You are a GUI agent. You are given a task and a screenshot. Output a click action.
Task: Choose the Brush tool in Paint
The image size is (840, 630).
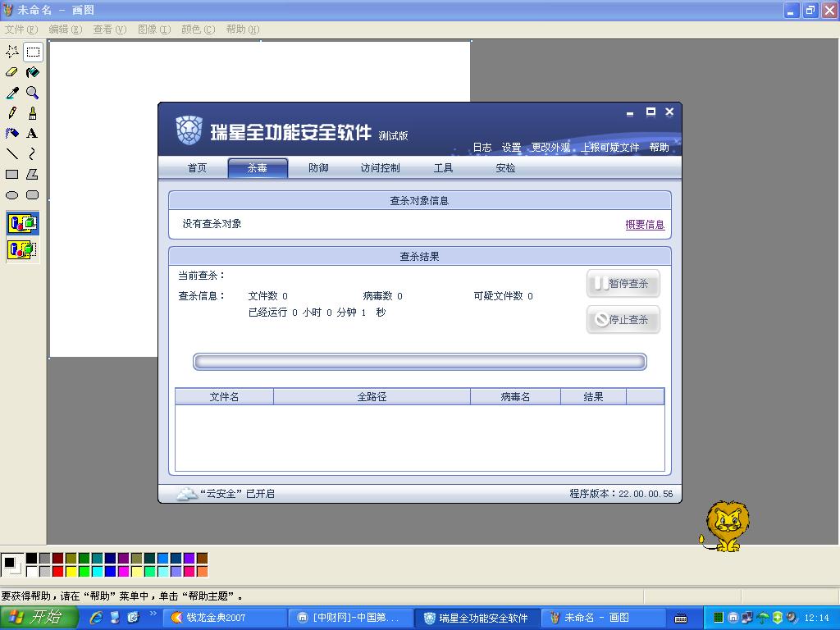(33, 113)
